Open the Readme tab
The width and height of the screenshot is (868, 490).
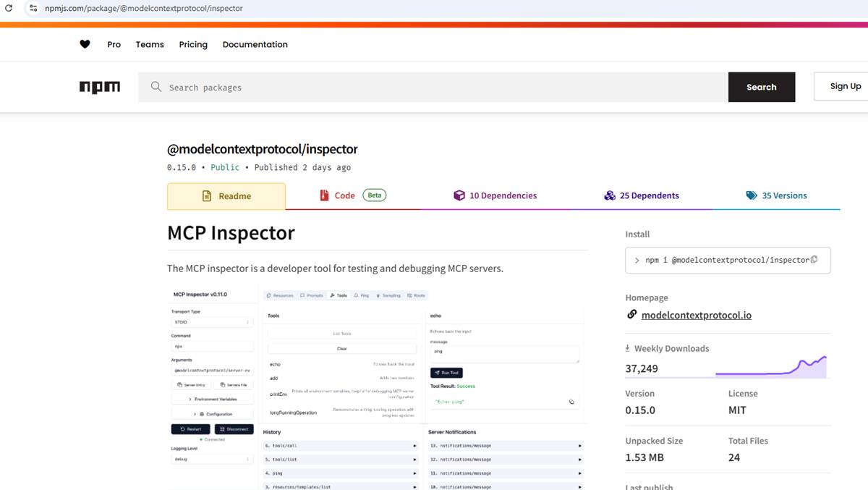(226, 196)
